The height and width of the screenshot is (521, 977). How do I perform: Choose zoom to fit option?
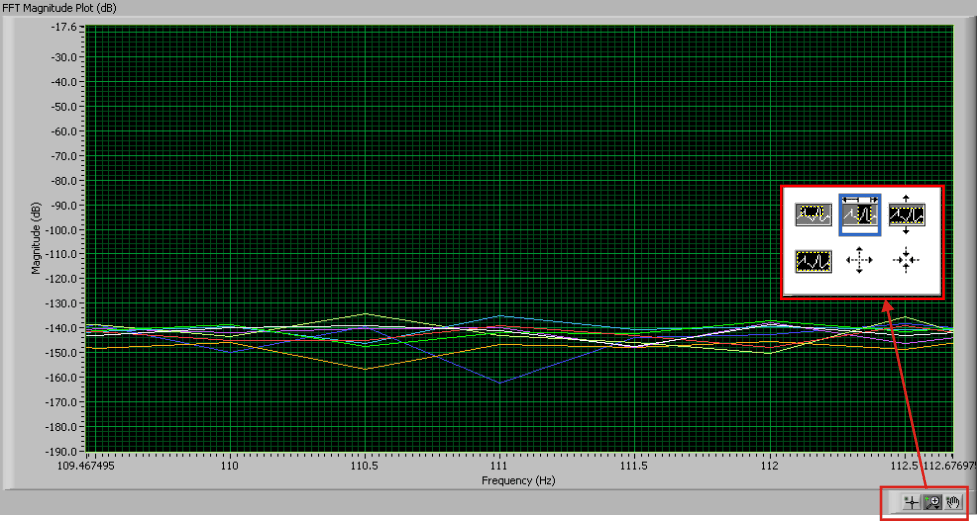(x=814, y=261)
